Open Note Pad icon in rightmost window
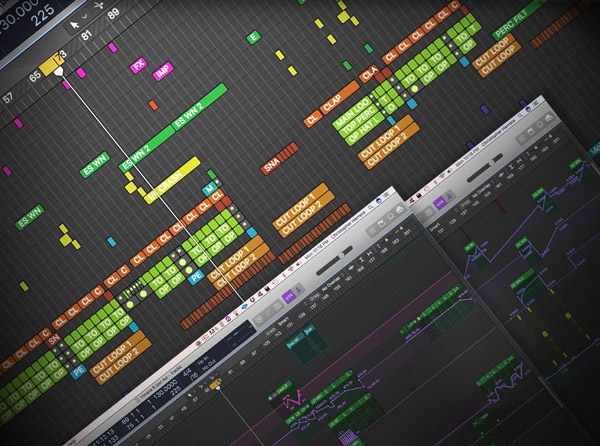Viewport: 600px width, 446px height. pyautogui.click(x=531, y=132)
